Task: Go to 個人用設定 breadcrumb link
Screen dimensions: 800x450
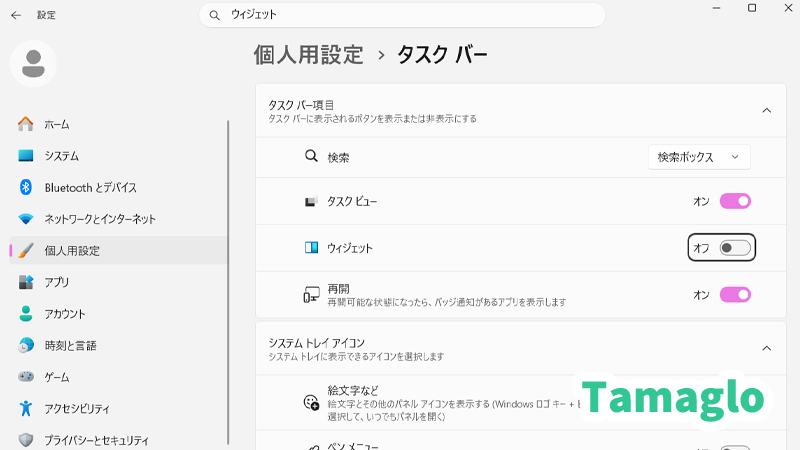Action: click(x=309, y=54)
